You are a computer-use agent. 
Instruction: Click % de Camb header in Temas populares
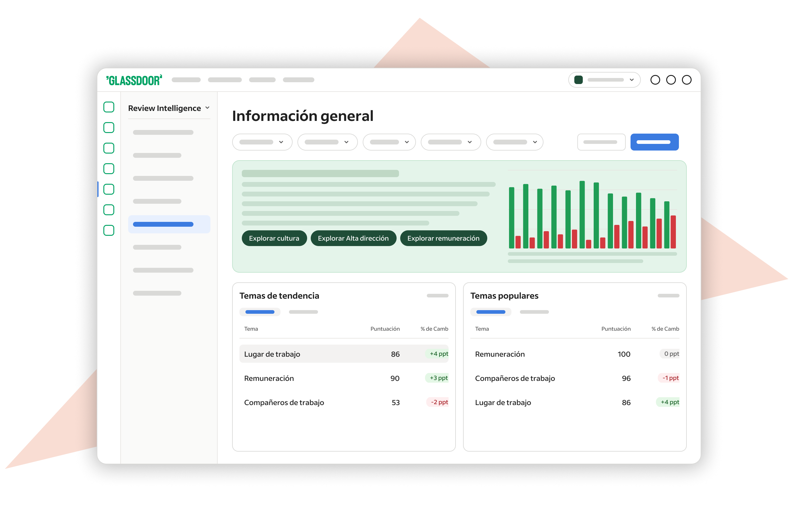pyautogui.click(x=665, y=329)
